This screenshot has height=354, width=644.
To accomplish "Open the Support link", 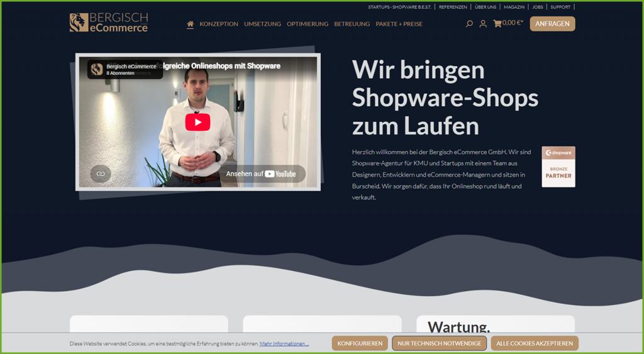I will pyautogui.click(x=560, y=7).
